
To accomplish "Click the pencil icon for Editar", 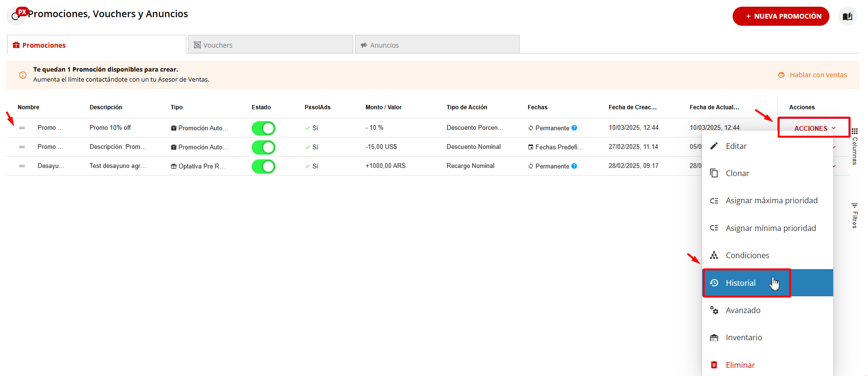I will (x=714, y=146).
